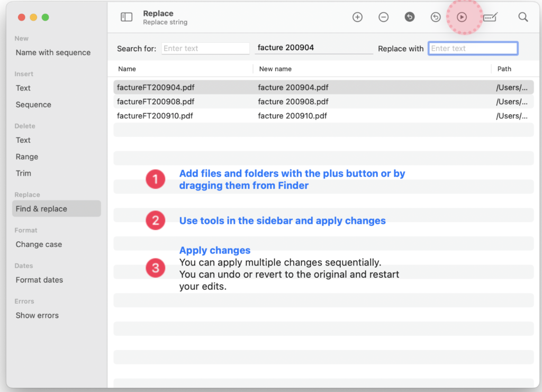The image size is (542, 392).
Task: Click path cell of factureFT200910.pdf row
Action: click(512, 116)
